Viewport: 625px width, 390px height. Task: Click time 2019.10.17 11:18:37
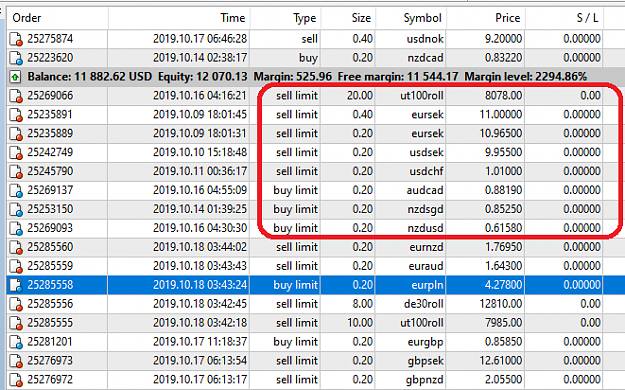[x=200, y=342]
